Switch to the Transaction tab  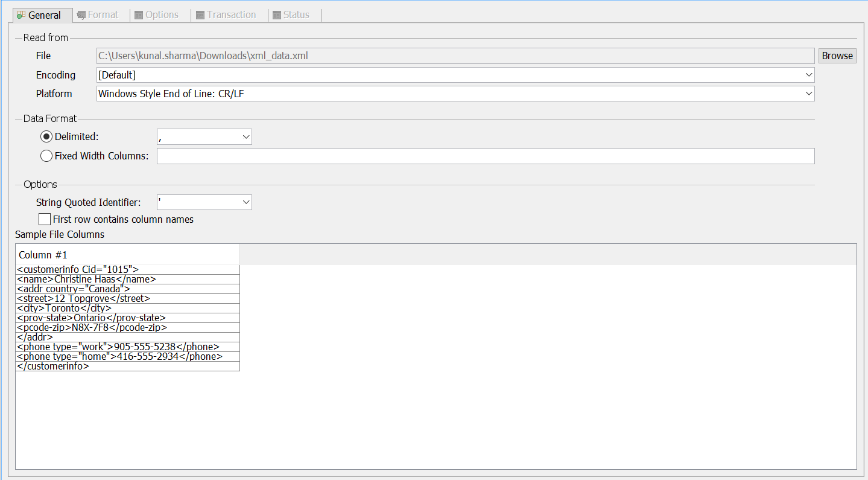pos(231,15)
